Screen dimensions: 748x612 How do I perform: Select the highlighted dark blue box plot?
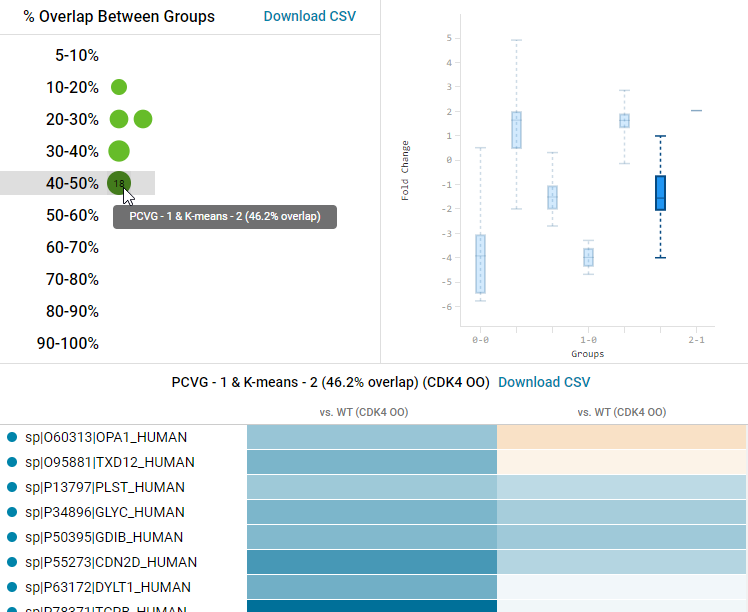pyautogui.click(x=661, y=192)
